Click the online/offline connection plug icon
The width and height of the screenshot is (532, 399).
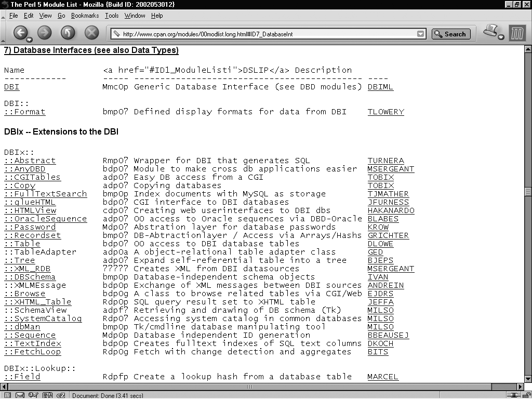(x=513, y=395)
